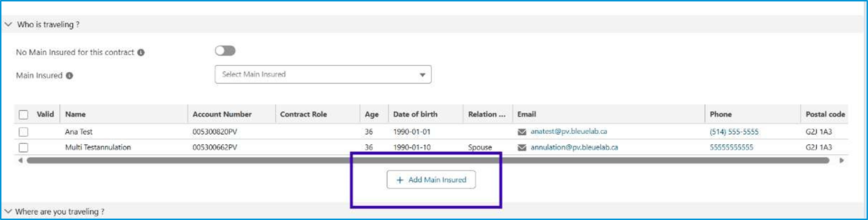The width and height of the screenshot is (868, 220).
Task: Click the horizontal scrollbar left arrow
Action: pyautogui.click(x=20, y=160)
